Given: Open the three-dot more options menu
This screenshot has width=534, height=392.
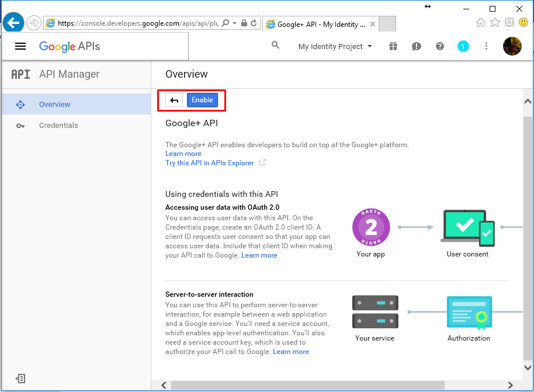Looking at the screenshot, I should 486,46.
